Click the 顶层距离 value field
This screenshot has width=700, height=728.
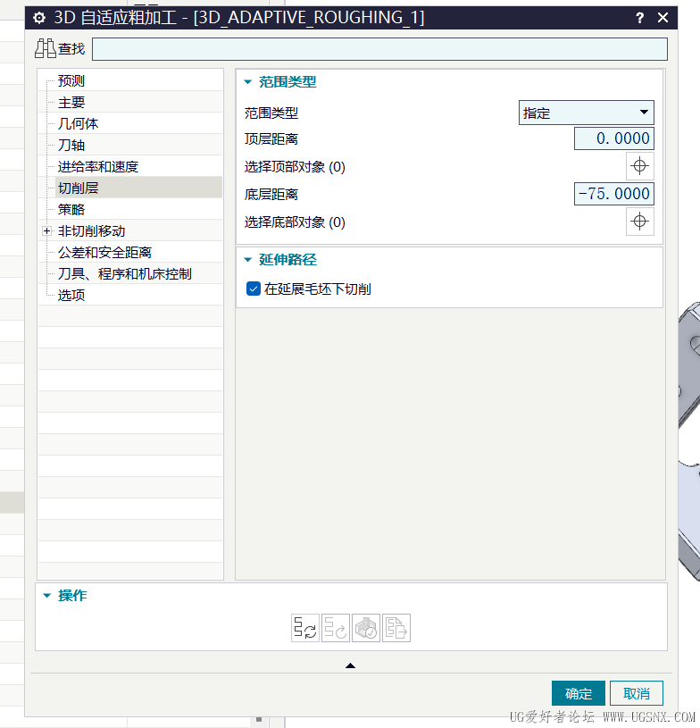pos(614,138)
